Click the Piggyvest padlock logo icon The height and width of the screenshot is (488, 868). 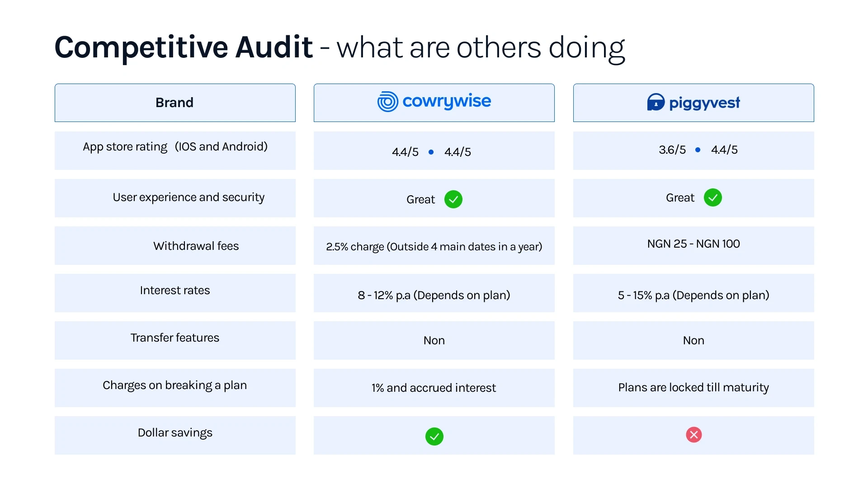click(x=656, y=103)
